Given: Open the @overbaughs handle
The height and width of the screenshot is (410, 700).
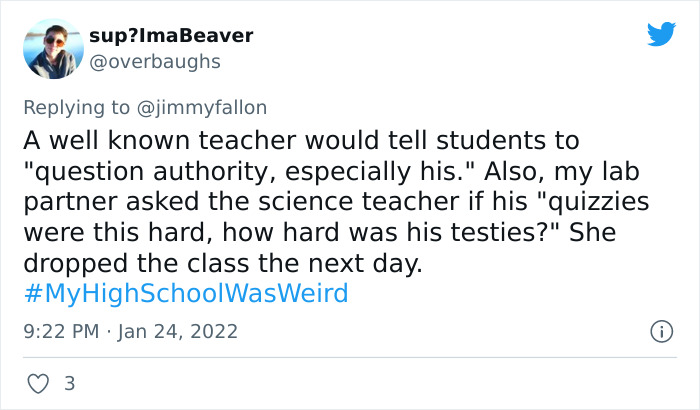Looking at the screenshot, I should tap(155, 62).
